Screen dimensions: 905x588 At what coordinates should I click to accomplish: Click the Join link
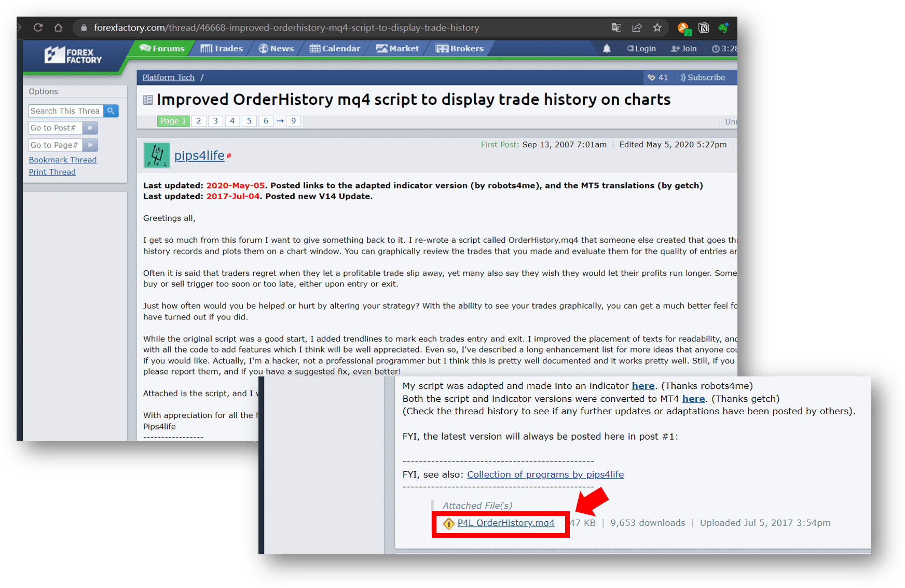click(x=684, y=49)
